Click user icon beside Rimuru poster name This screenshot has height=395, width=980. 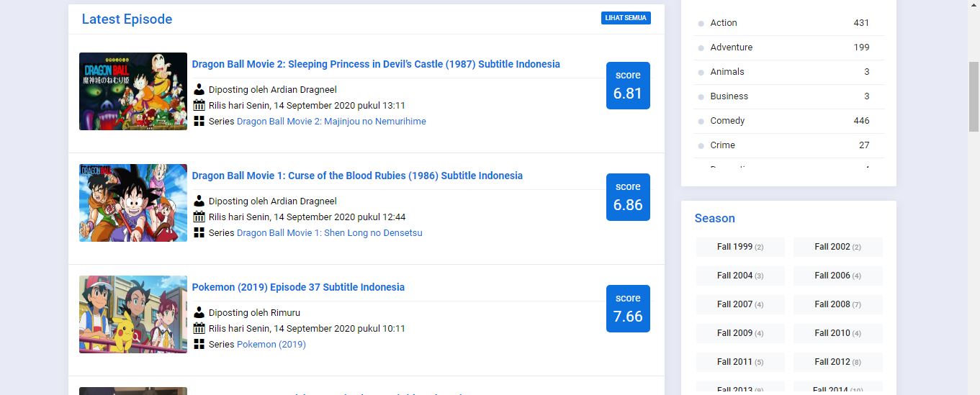point(199,312)
